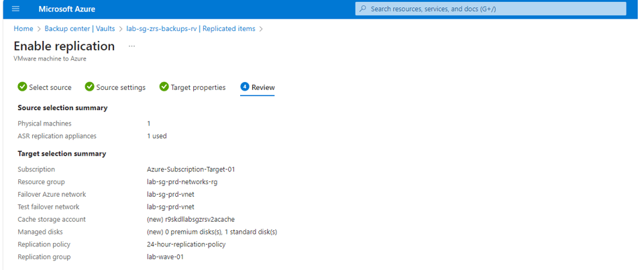Select the 24-hour-replication-policy value text
This screenshot has height=270, width=644.
(x=186, y=244)
